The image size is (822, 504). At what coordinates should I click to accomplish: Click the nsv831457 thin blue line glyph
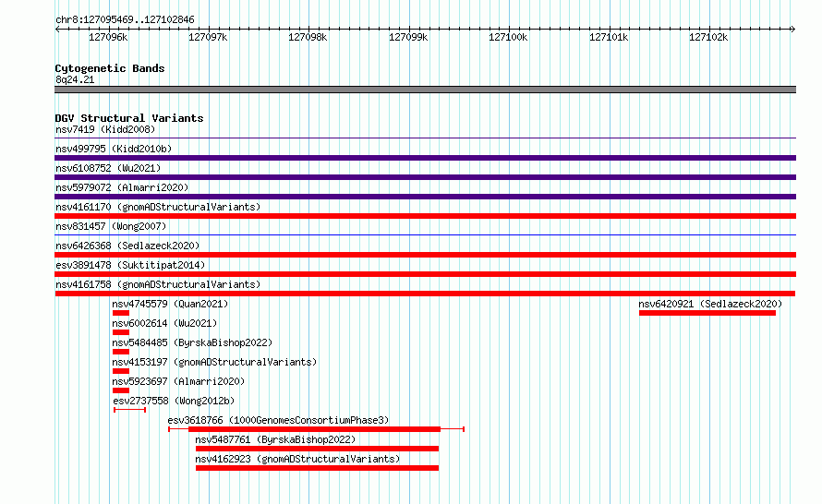[x=425, y=235]
